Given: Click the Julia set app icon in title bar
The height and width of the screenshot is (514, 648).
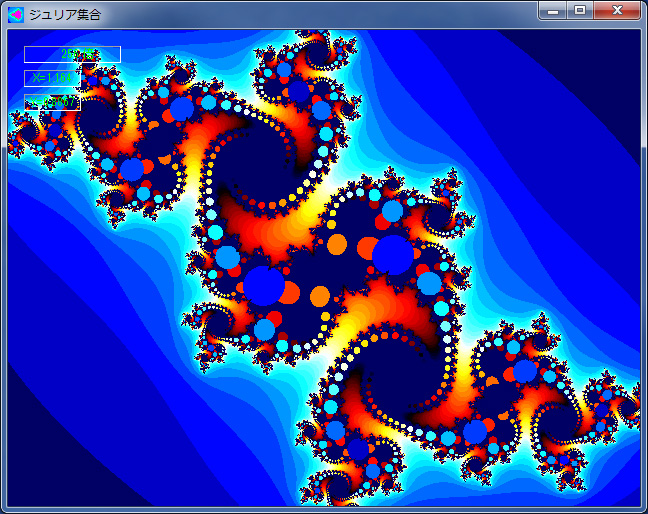Looking at the screenshot, I should (x=16, y=15).
